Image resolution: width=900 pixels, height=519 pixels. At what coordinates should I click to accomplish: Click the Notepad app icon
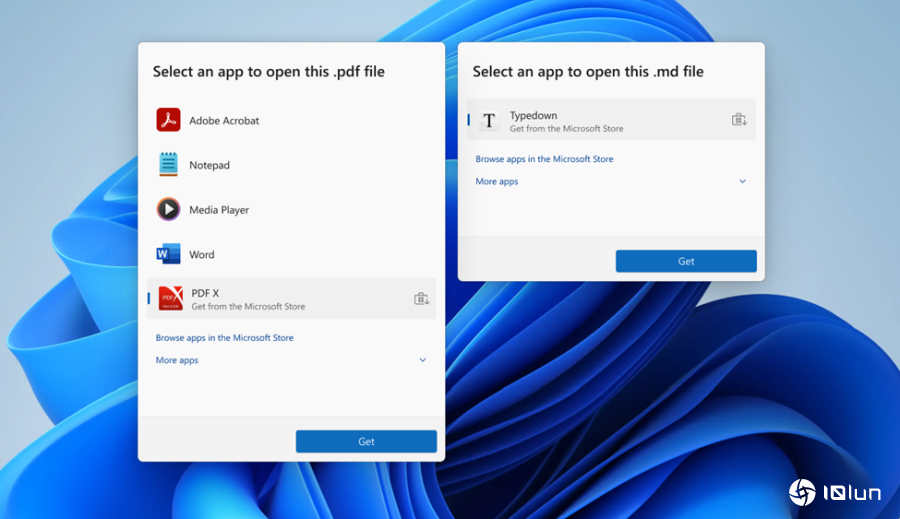(x=168, y=164)
